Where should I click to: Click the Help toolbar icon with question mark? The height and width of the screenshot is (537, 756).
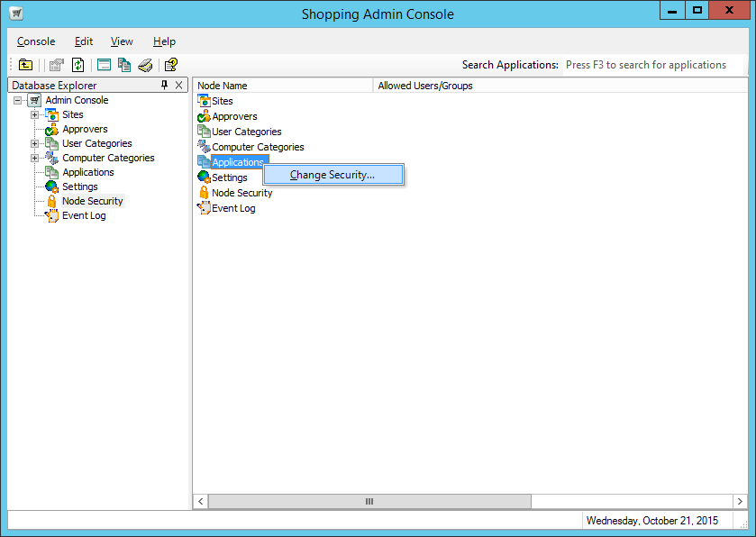[170, 65]
